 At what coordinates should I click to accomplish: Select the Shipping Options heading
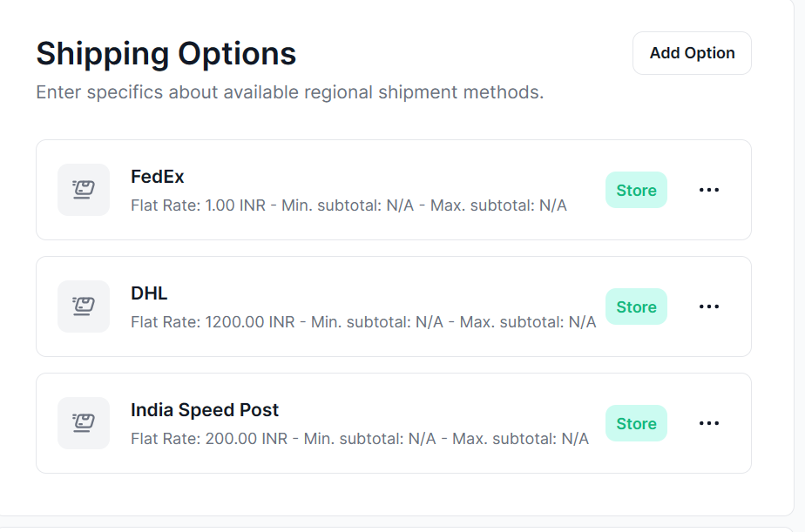pyautogui.click(x=166, y=53)
